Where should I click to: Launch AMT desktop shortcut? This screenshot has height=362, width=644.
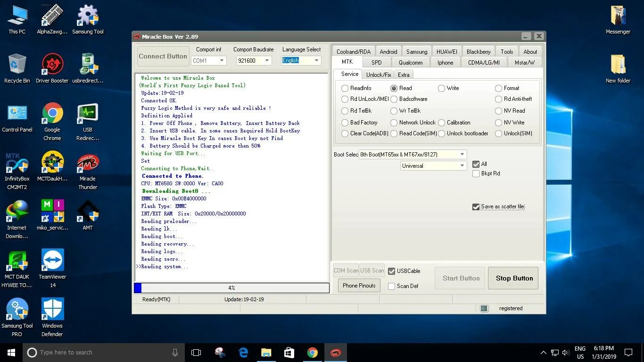88,215
